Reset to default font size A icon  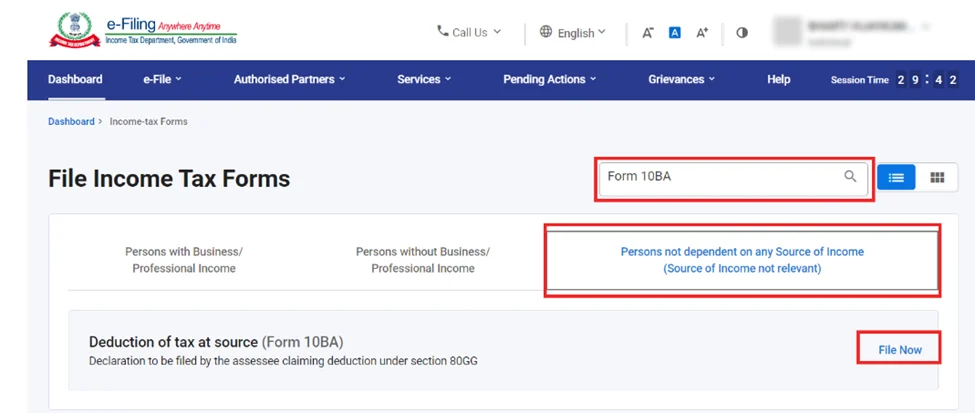(x=675, y=33)
